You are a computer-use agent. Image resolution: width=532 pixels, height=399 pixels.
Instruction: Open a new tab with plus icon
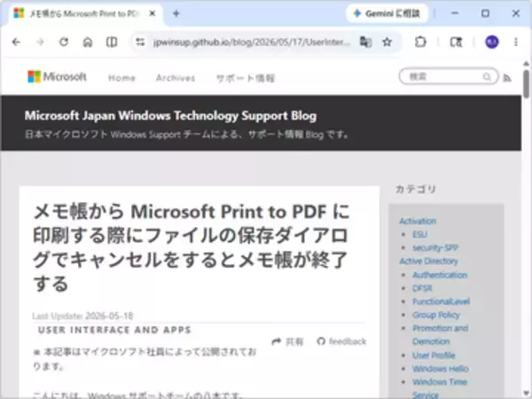pos(176,13)
